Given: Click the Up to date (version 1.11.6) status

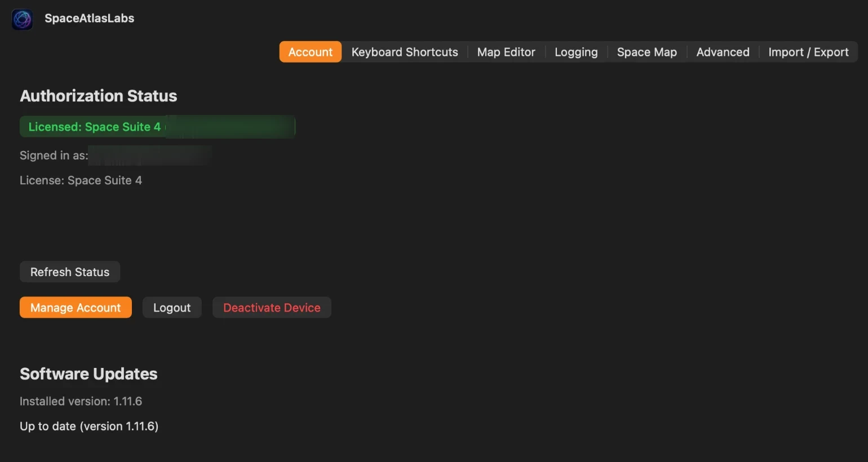Looking at the screenshot, I should tap(89, 426).
